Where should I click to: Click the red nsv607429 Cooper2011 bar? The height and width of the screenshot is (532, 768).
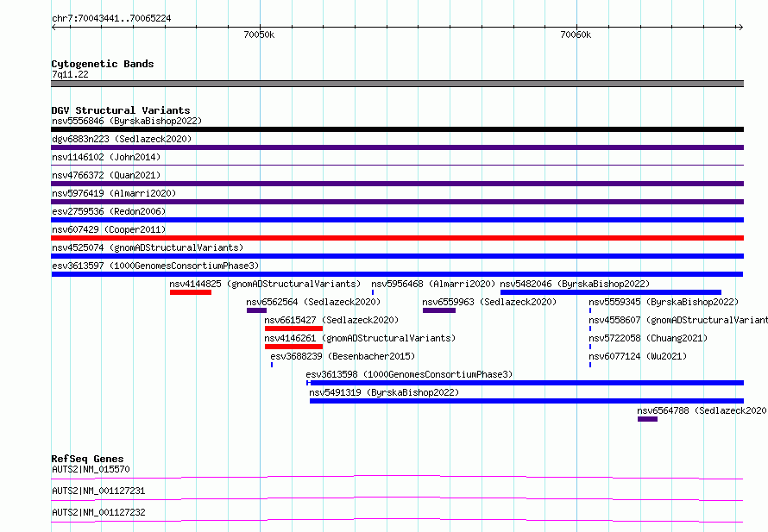(x=397, y=238)
